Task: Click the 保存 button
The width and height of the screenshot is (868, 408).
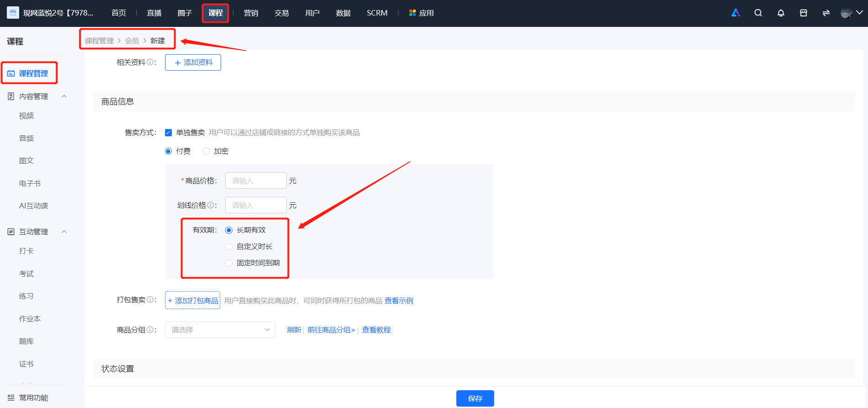Action: point(475,398)
